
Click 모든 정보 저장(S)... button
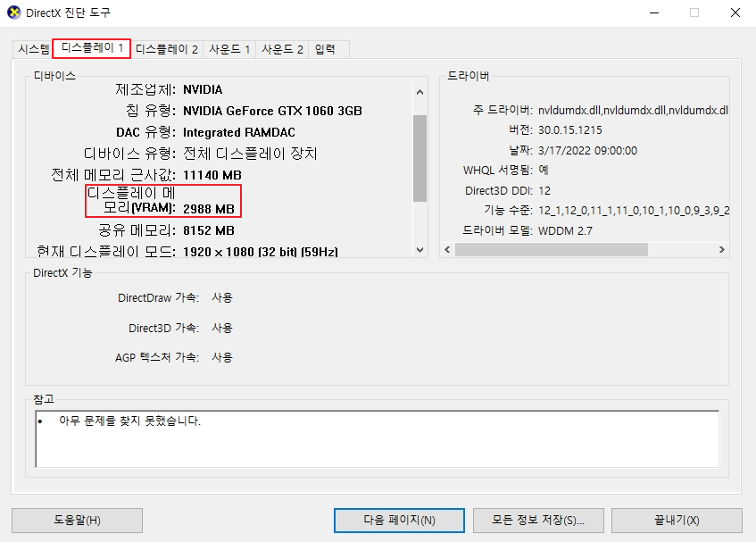(538, 521)
